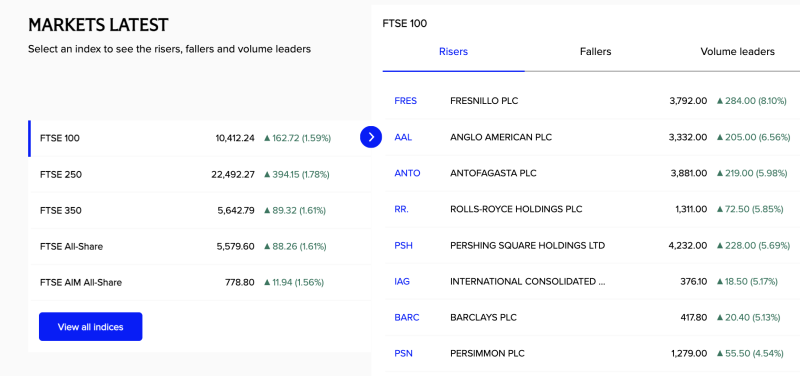The width and height of the screenshot is (800, 376).
Task: Click the FTSE 250 value 22,492.27
Action: pos(233,174)
